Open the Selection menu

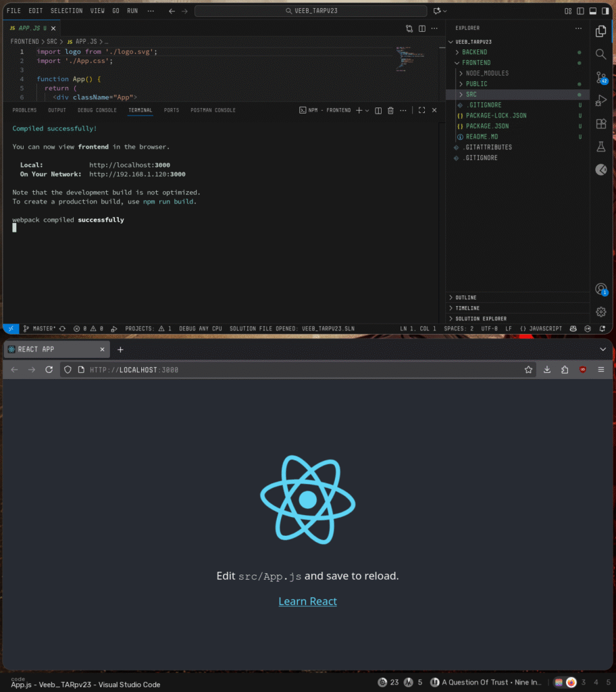click(66, 11)
